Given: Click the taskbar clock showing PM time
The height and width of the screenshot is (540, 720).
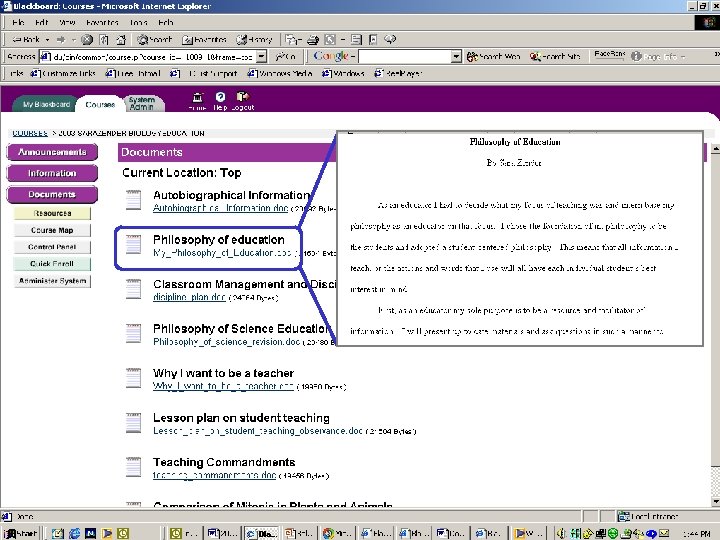Looking at the screenshot, I should [x=697, y=534].
